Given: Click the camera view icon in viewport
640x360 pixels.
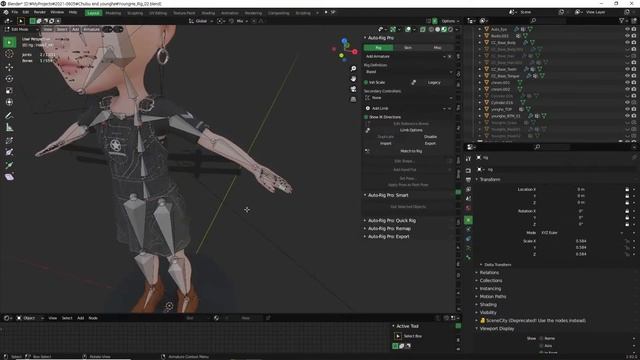Looking at the screenshot, I should tap(353, 89).
